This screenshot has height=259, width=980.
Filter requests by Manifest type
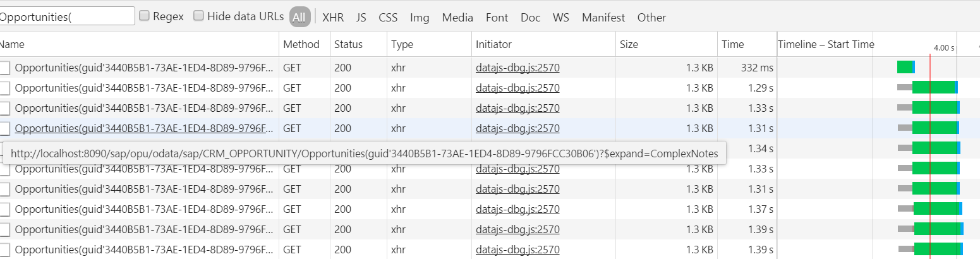coord(603,18)
